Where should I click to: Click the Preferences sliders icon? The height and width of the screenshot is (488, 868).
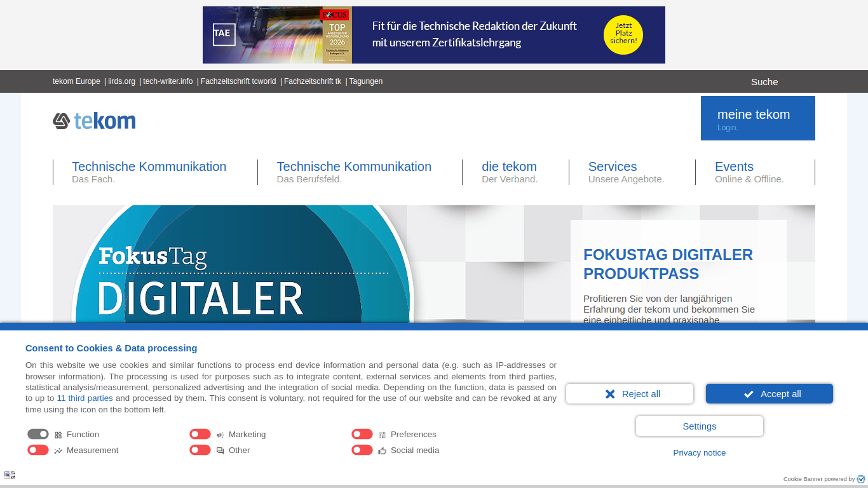coord(383,435)
